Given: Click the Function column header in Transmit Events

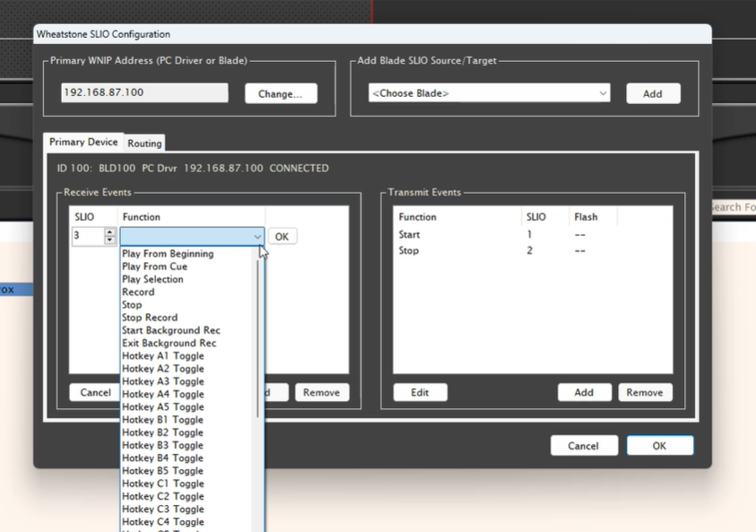Looking at the screenshot, I should [457, 217].
